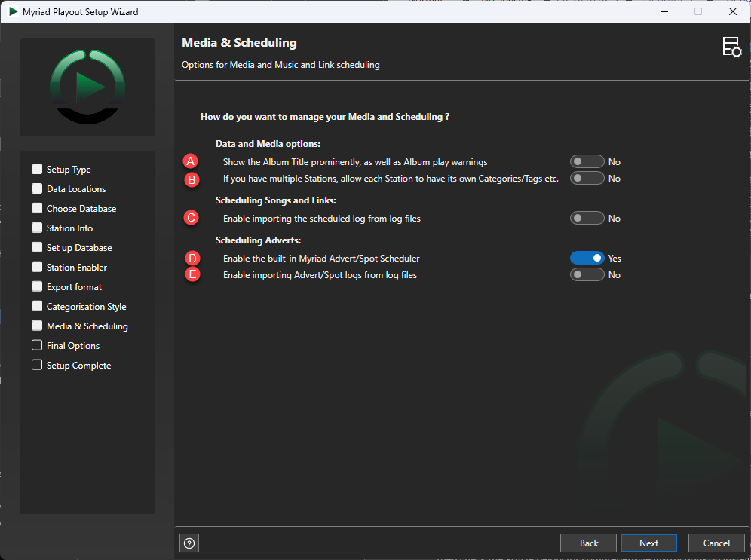Click the Data and Media options heading
This screenshot has width=751, height=560.
click(x=268, y=144)
